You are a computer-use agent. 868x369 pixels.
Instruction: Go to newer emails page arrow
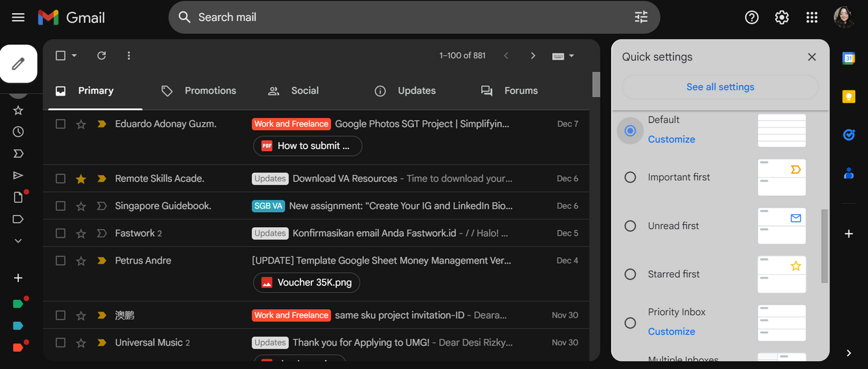pyautogui.click(x=506, y=56)
